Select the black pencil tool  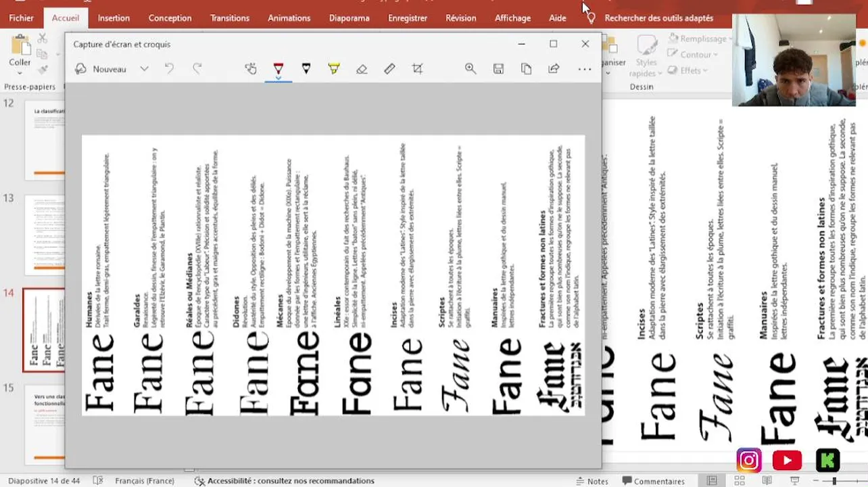[x=306, y=68]
